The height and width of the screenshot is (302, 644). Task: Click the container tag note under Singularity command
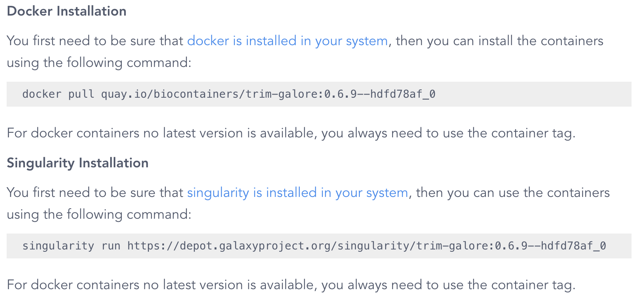click(291, 285)
